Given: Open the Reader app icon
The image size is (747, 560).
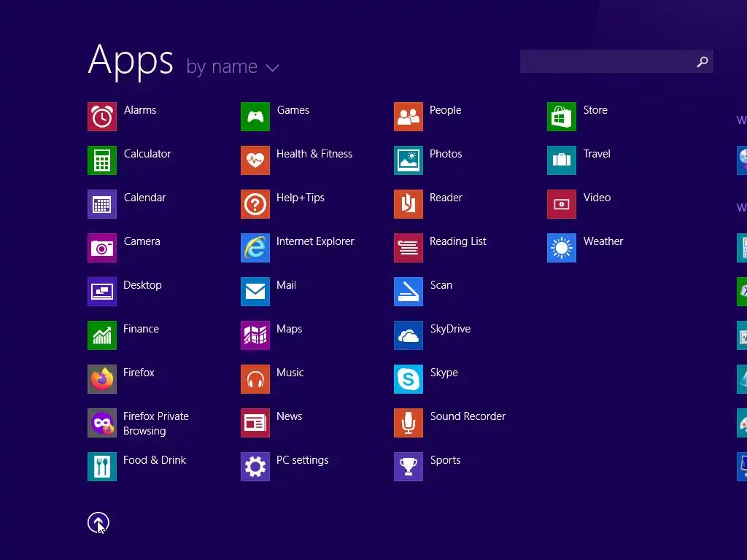Looking at the screenshot, I should (409, 204).
